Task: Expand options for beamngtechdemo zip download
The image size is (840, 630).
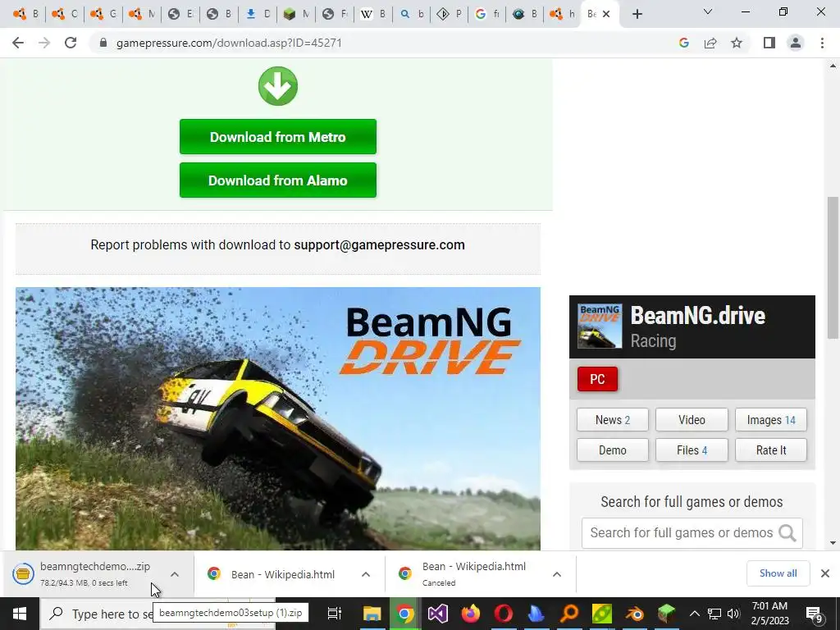Action: (x=175, y=574)
